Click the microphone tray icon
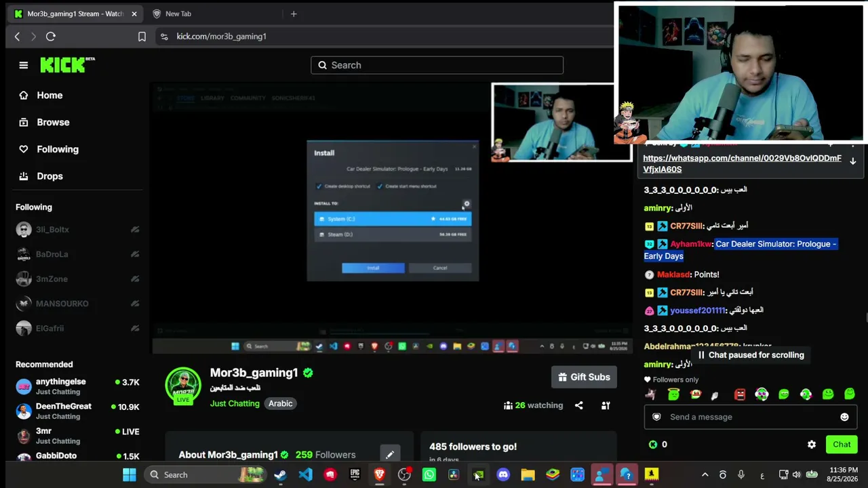868x488 pixels. click(x=741, y=475)
